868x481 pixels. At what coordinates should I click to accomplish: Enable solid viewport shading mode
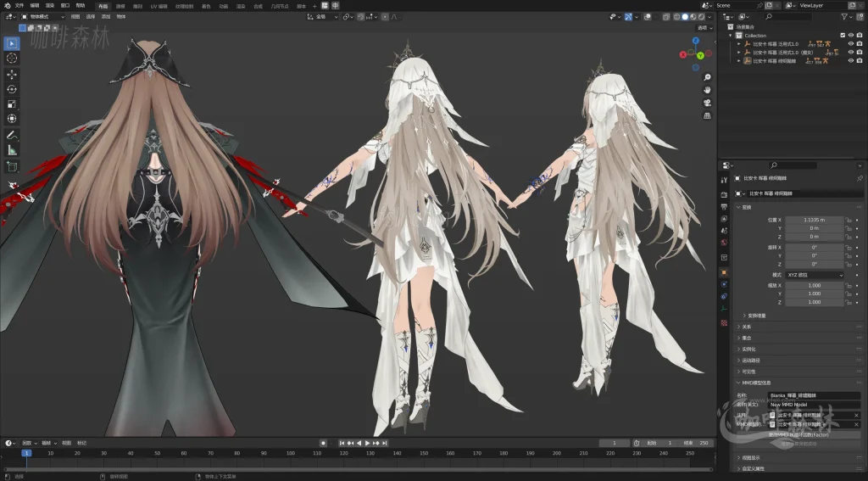pos(685,17)
